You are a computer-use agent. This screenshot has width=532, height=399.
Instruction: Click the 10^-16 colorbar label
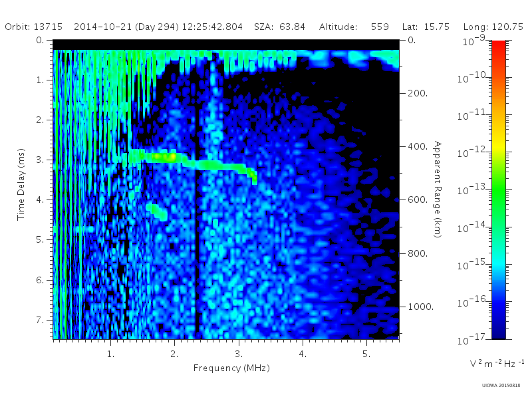(x=473, y=302)
